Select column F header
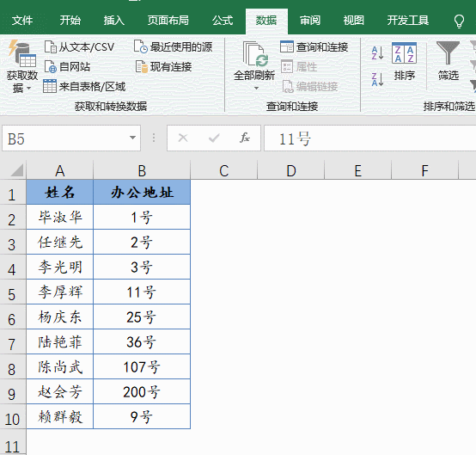The width and height of the screenshot is (476, 455). click(425, 170)
